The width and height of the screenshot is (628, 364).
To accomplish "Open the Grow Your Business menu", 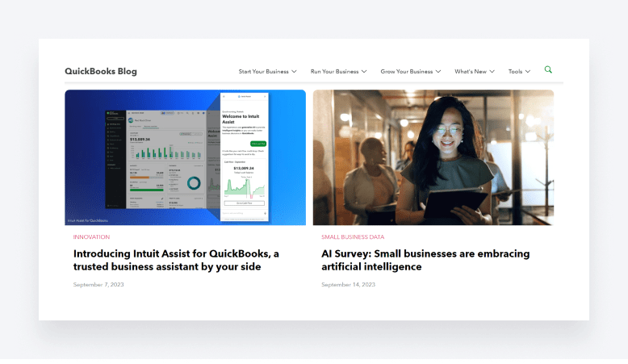I will (406, 72).
